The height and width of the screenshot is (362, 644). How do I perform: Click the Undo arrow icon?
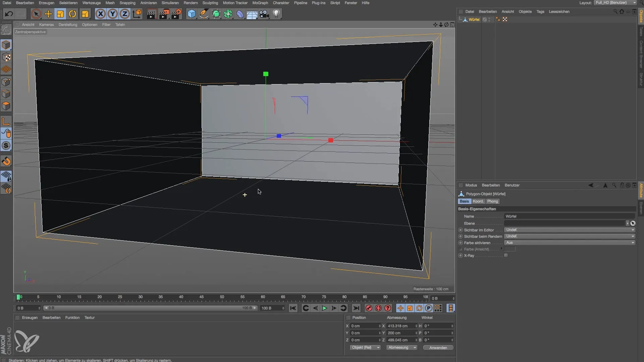(9, 14)
